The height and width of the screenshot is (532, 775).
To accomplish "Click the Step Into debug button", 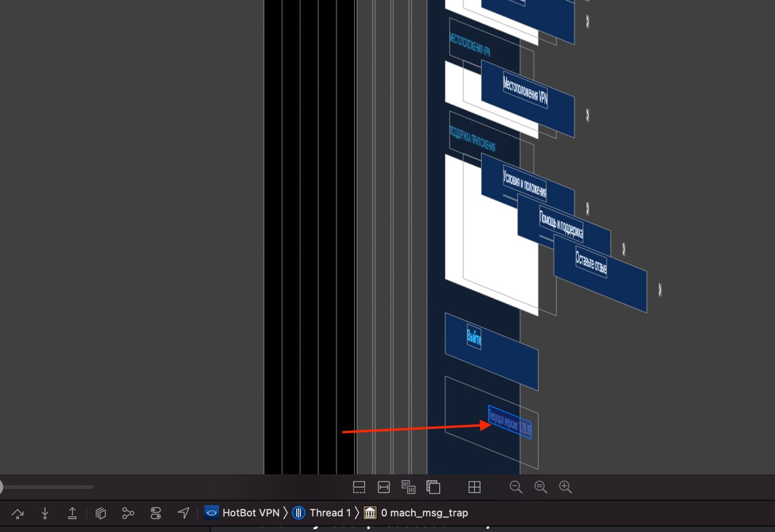I will [x=45, y=513].
